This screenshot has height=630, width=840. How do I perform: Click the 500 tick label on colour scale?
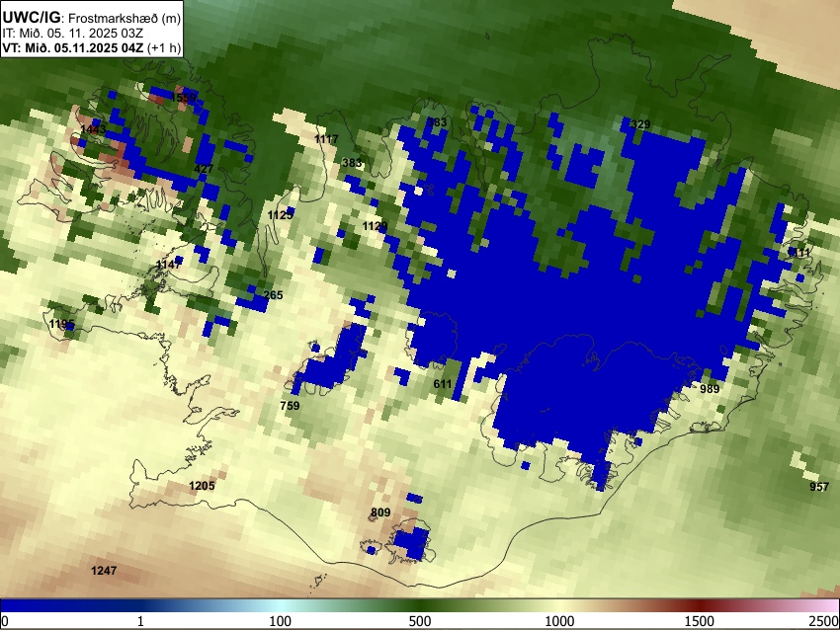(x=420, y=621)
